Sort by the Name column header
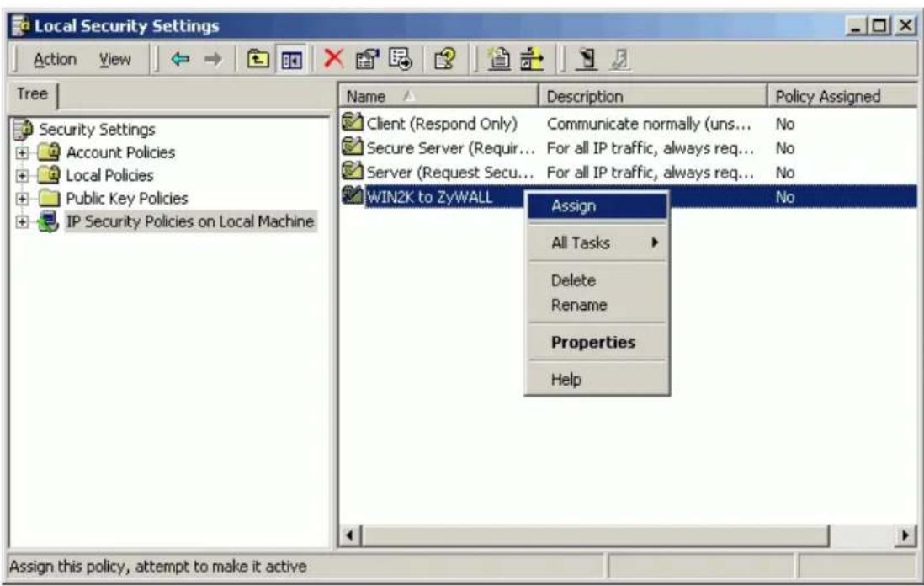 pyautogui.click(x=438, y=96)
